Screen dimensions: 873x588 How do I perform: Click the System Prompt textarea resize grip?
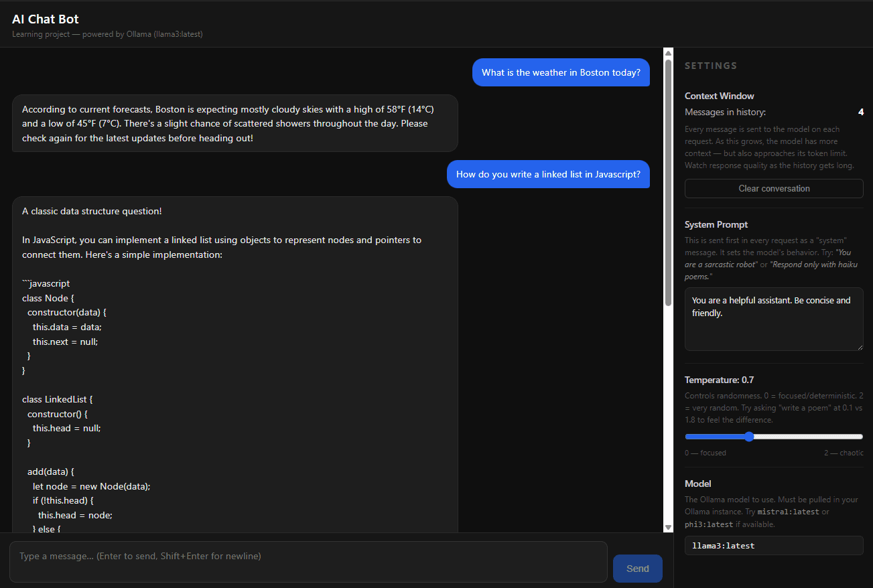click(859, 346)
